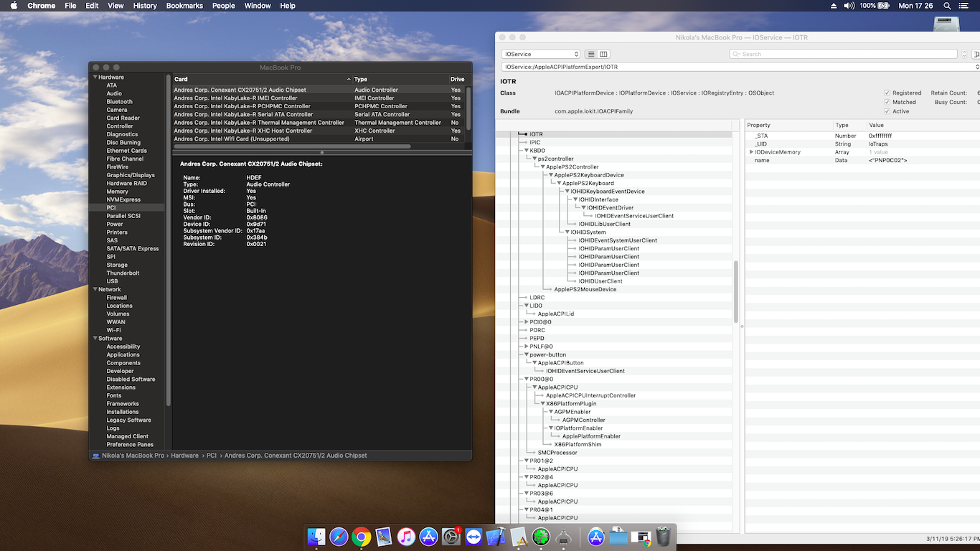The image size is (980, 551).
Task: Launch Safari from the Dock
Action: (x=339, y=536)
